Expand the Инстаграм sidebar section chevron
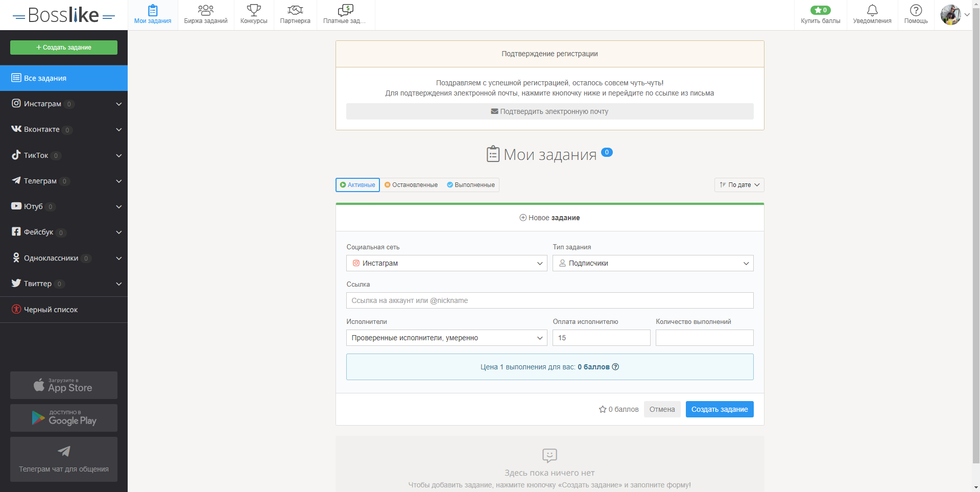 [x=119, y=104]
